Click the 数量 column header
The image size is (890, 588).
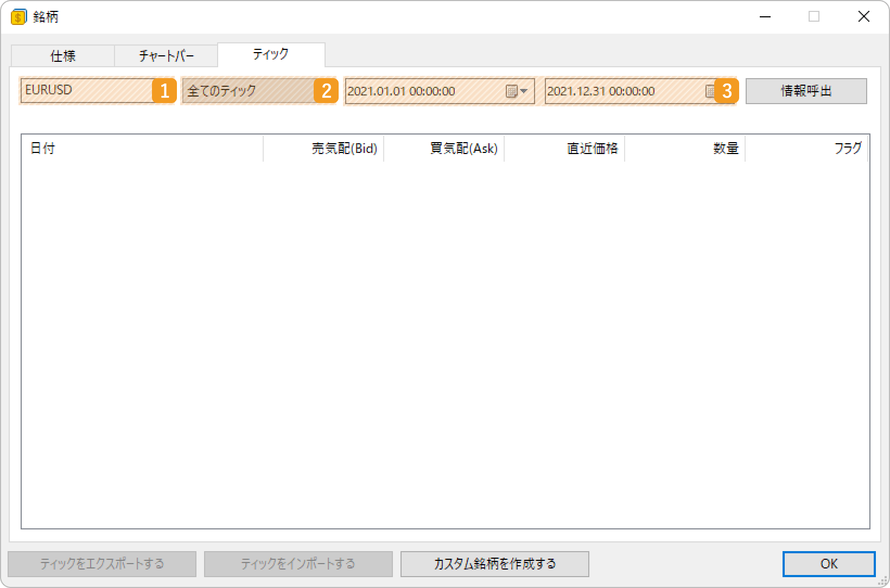[685, 148]
